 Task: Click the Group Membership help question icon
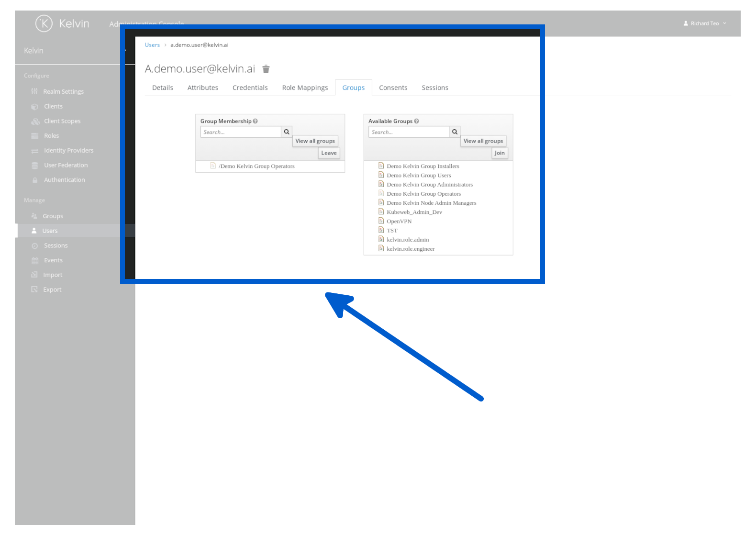(x=256, y=122)
